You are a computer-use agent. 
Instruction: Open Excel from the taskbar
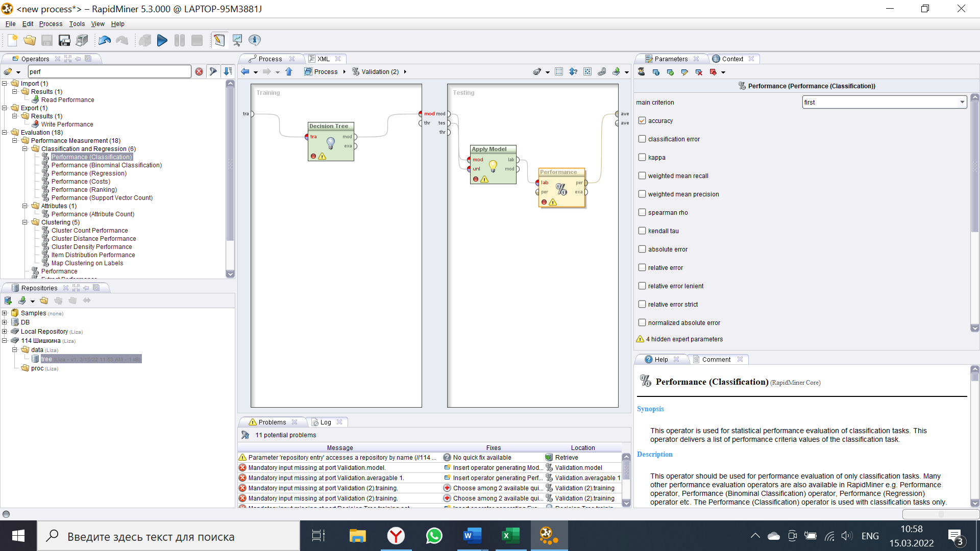coord(510,536)
